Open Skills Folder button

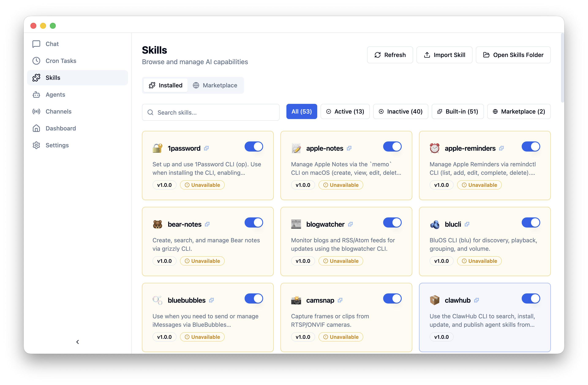coord(513,55)
